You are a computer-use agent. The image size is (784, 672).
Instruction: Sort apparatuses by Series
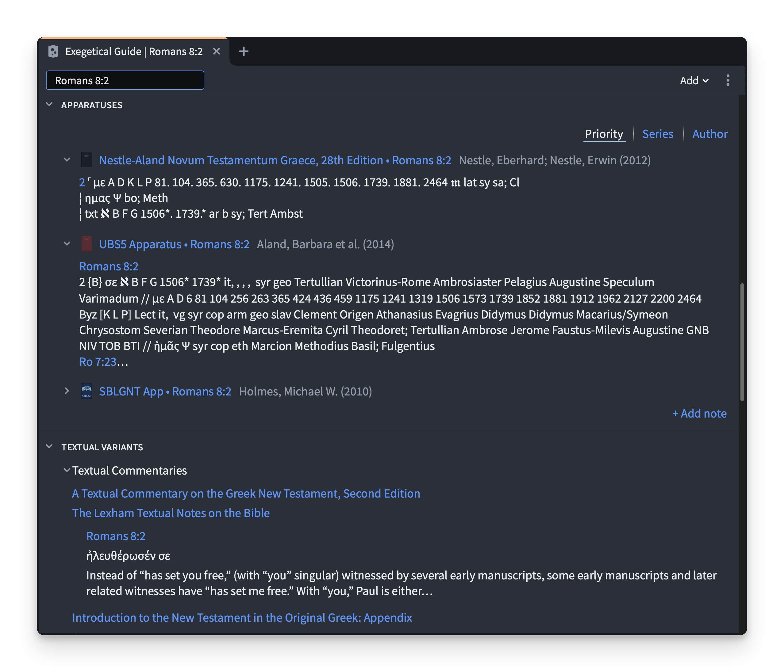[x=658, y=134]
